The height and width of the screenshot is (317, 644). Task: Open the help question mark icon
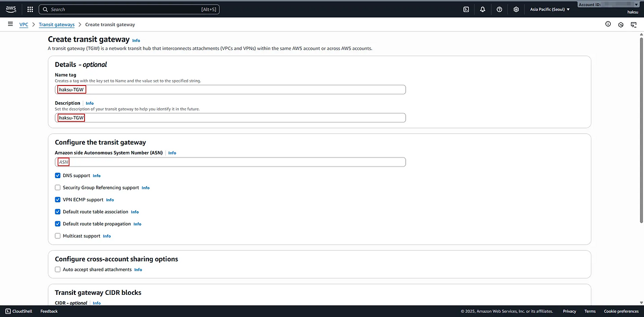(x=499, y=9)
